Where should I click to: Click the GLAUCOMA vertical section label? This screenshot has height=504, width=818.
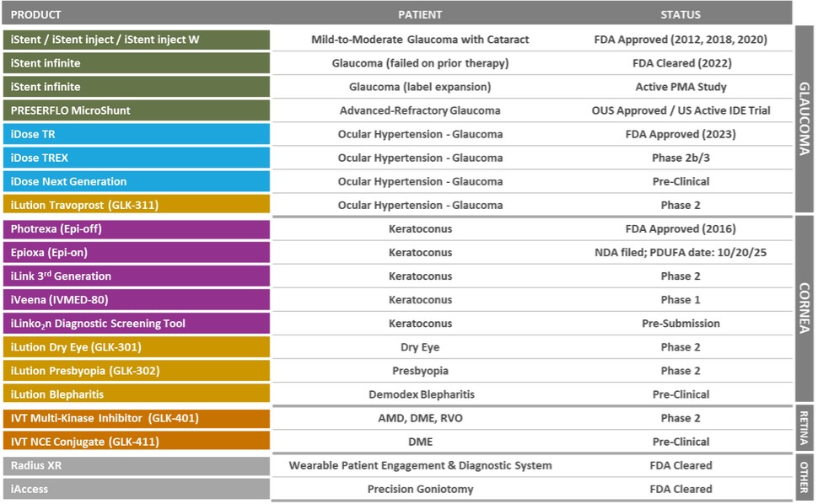(x=804, y=119)
